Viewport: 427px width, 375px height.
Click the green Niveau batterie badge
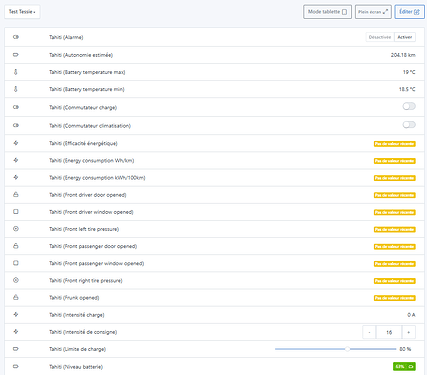point(404,367)
